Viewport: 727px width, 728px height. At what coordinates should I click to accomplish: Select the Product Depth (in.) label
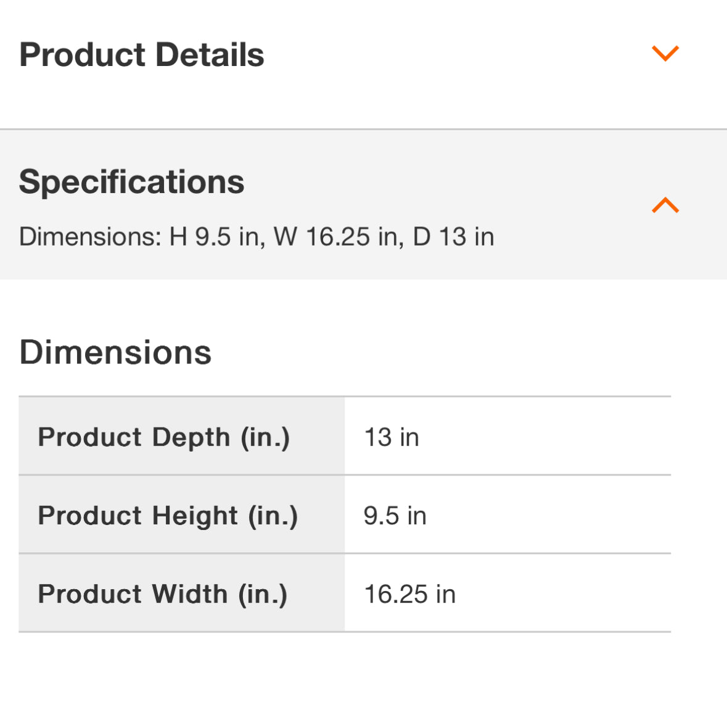click(x=163, y=437)
